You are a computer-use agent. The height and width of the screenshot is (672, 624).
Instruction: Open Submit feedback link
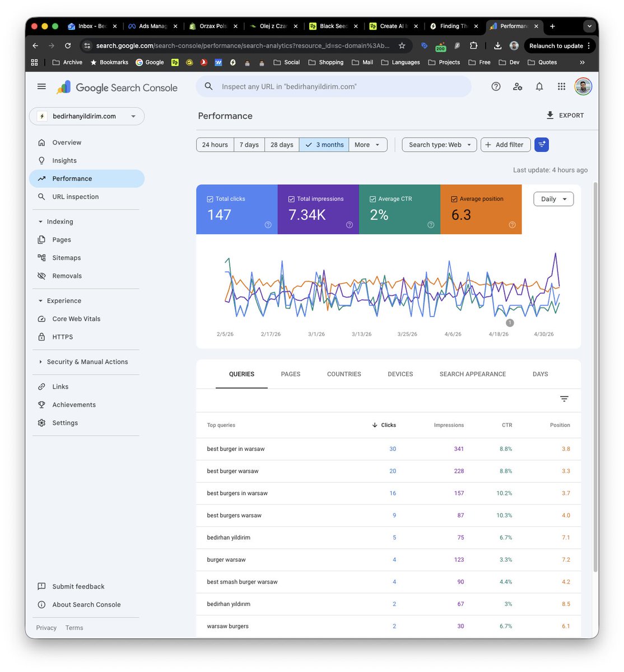click(87, 586)
